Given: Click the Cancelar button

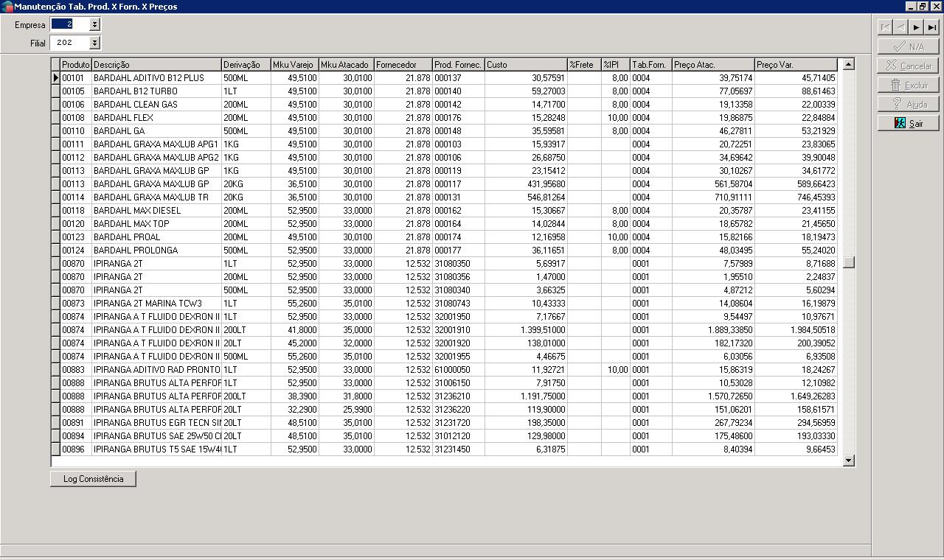Looking at the screenshot, I should tap(908, 66).
